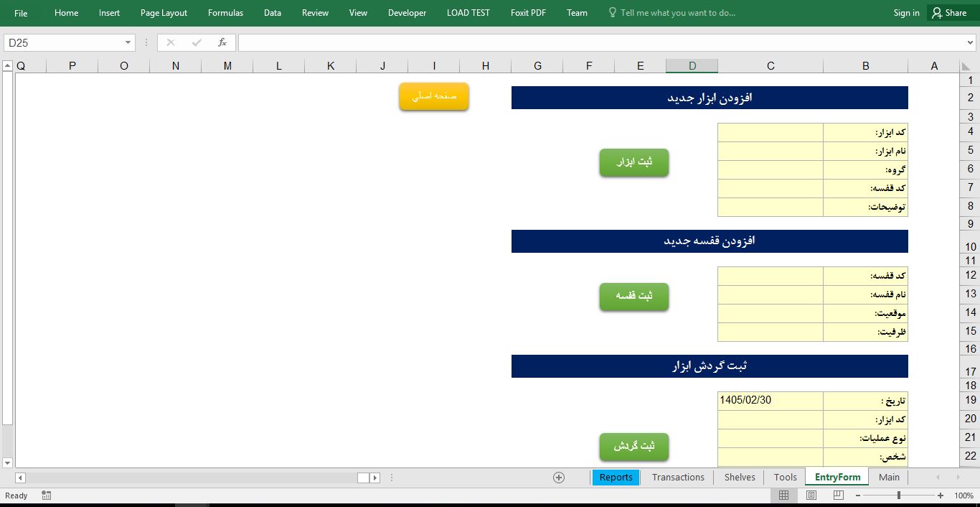Select row 10 header
Viewport: 980px width, 507px height.
pyautogui.click(x=970, y=242)
